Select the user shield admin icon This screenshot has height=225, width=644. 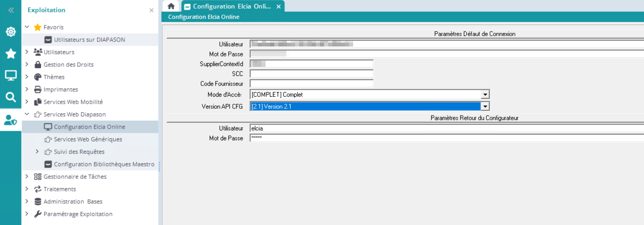coord(11,120)
